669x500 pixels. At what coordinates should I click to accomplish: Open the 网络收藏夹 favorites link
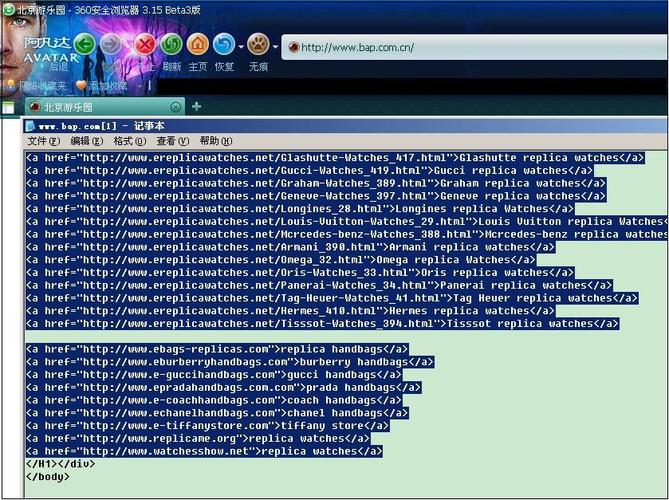click(37, 86)
